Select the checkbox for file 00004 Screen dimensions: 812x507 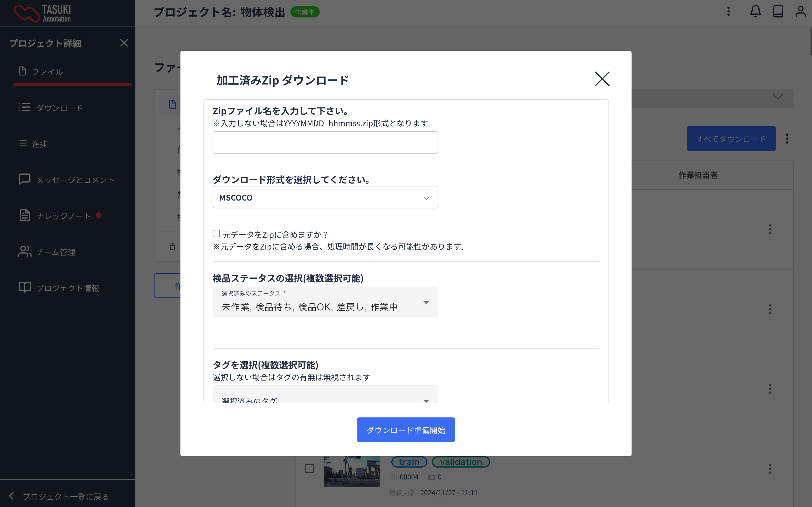[x=309, y=468]
